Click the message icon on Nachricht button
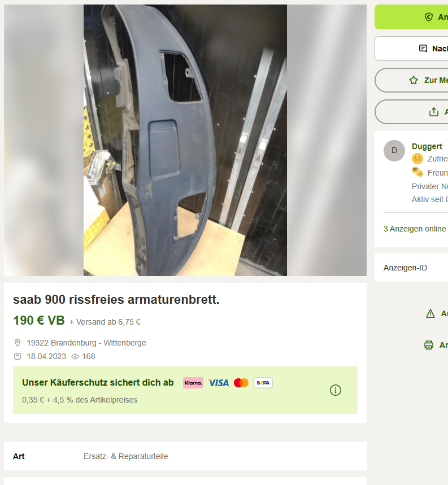The height and width of the screenshot is (485, 448). coord(423,48)
